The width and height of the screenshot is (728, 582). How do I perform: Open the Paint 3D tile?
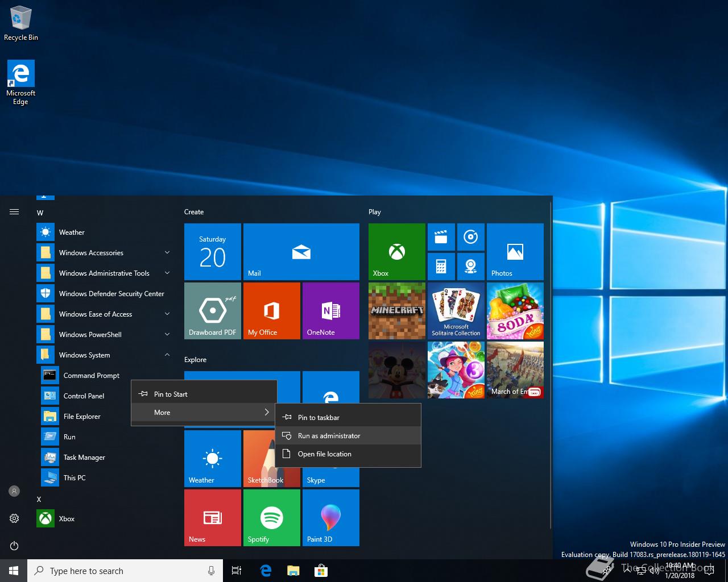(x=331, y=518)
